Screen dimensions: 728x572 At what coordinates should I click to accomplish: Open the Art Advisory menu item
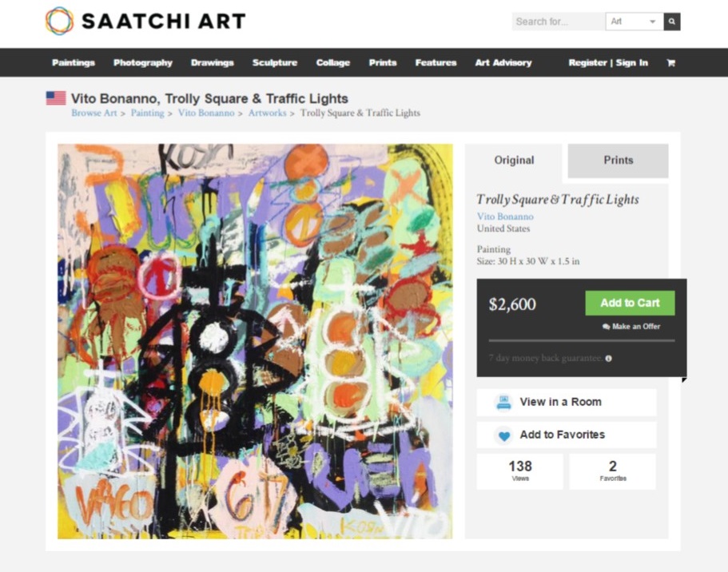coord(503,62)
